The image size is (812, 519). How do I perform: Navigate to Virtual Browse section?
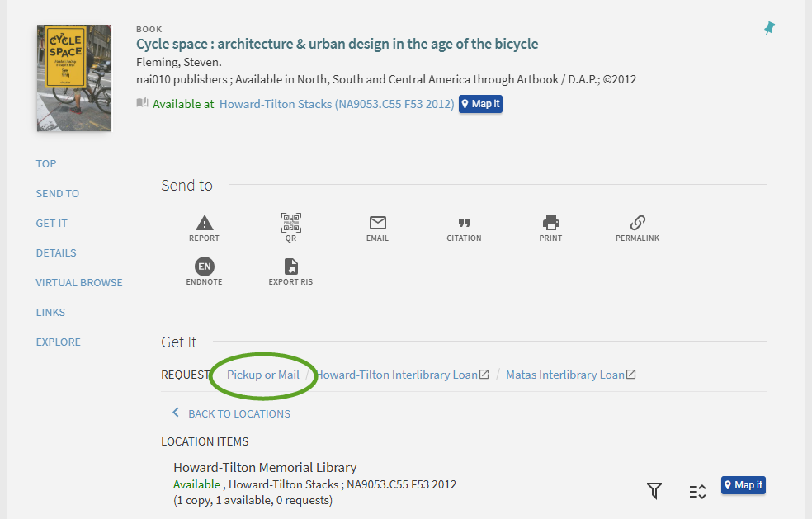tap(79, 282)
